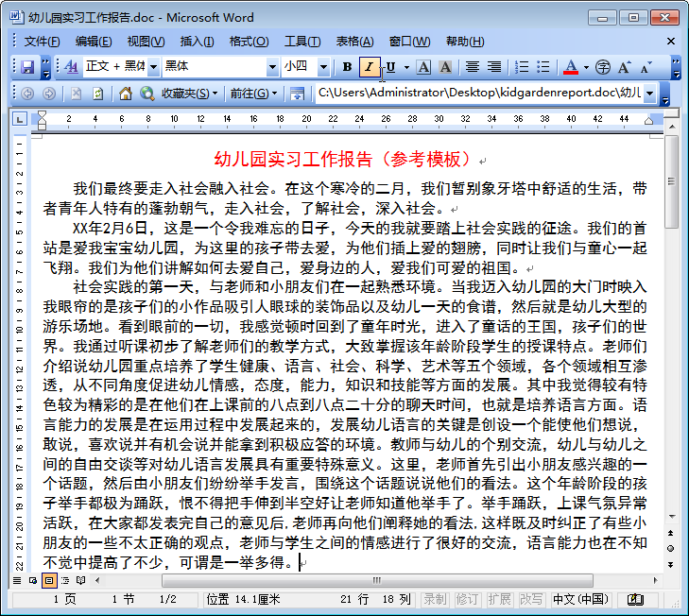Viewport: 689px width, 616px height.
Task: Click the tab stop selector on the ruler
Action: (x=19, y=119)
